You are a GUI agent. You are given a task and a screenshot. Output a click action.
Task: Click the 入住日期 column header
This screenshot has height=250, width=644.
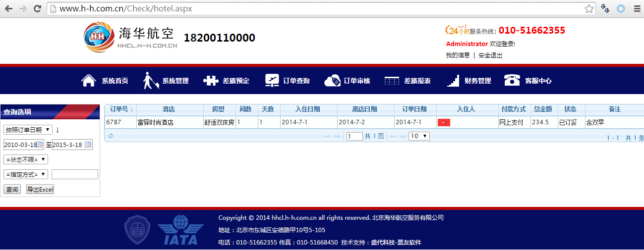pyautogui.click(x=308, y=109)
